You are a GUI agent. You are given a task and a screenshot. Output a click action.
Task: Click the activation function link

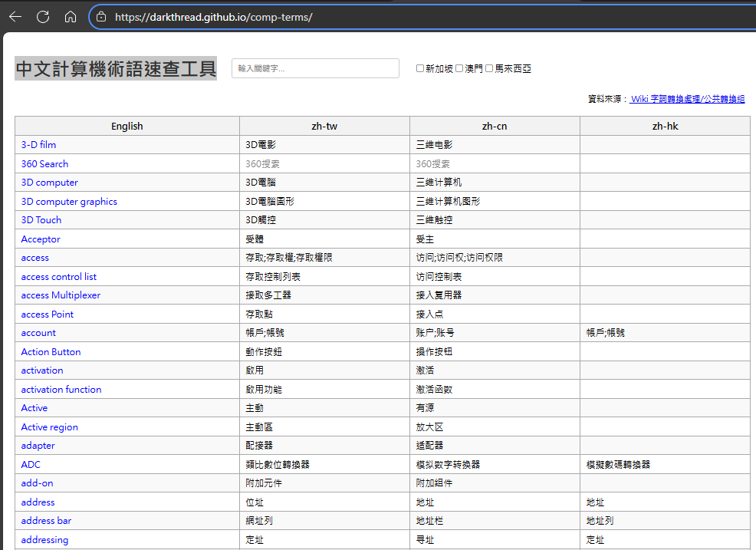[61, 389]
